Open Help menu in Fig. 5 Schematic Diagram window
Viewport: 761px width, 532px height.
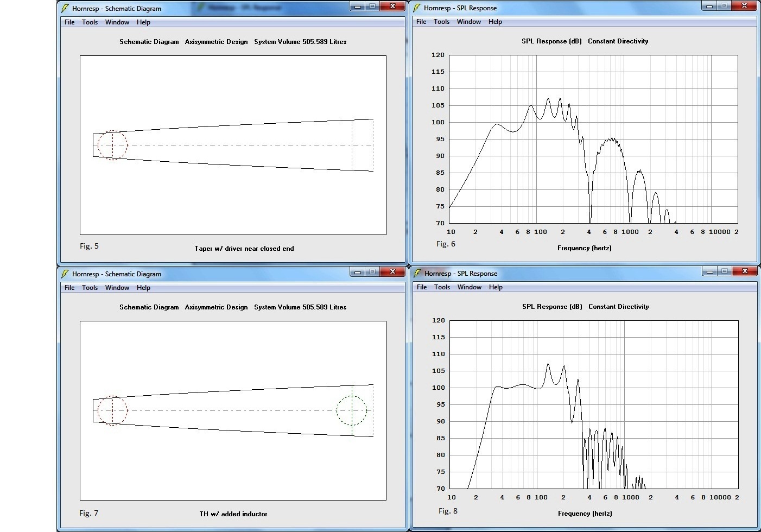(143, 22)
